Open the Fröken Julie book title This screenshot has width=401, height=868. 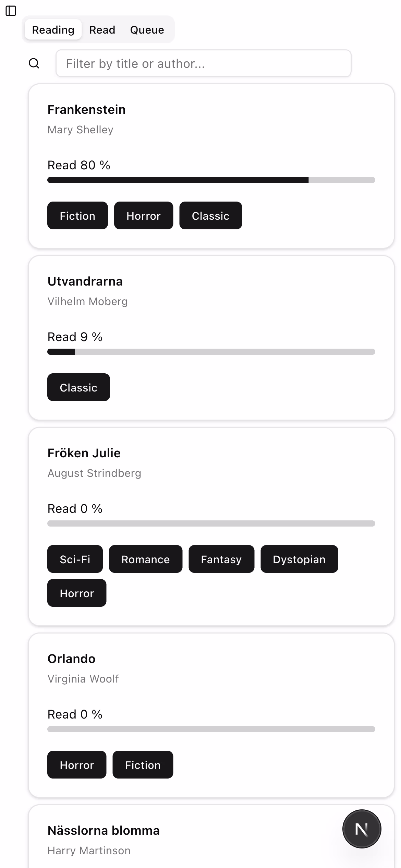(x=84, y=453)
